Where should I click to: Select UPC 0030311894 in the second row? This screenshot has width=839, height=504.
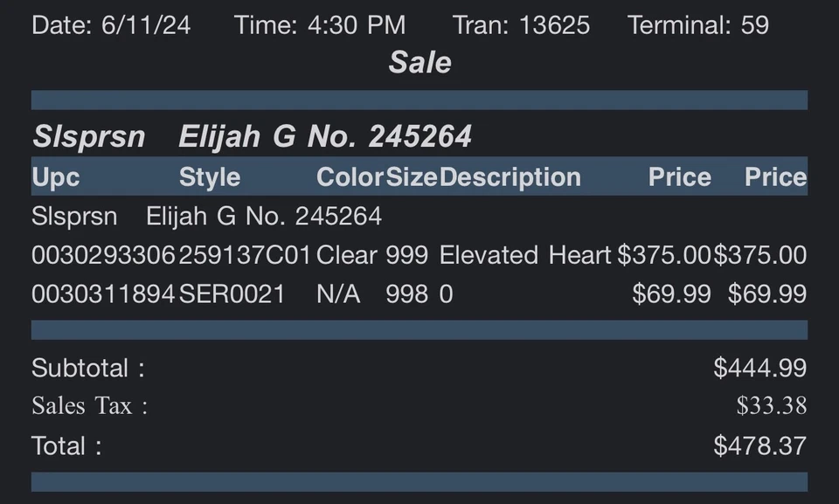(104, 294)
